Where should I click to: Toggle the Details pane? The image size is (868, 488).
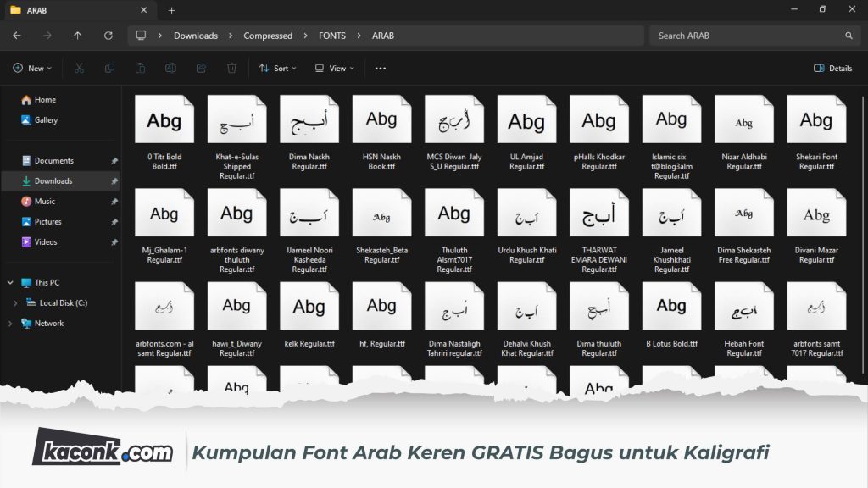coord(832,68)
